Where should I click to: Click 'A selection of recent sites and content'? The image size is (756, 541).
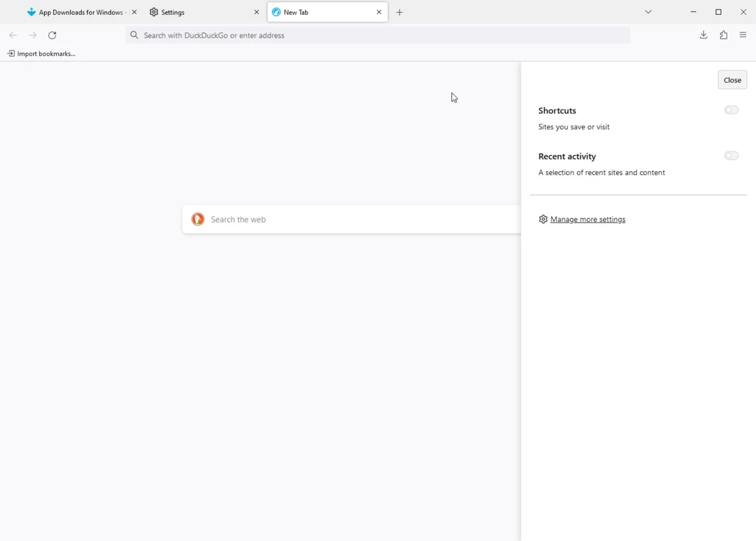(x=601, y=172)
